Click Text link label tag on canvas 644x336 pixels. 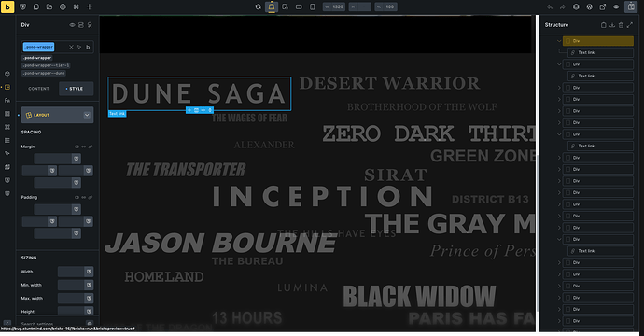117,114
